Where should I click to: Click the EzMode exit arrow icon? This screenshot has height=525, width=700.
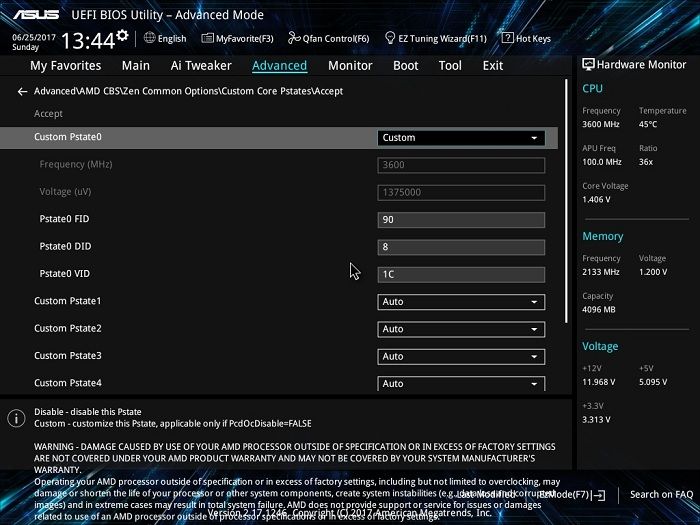(600, 495)
